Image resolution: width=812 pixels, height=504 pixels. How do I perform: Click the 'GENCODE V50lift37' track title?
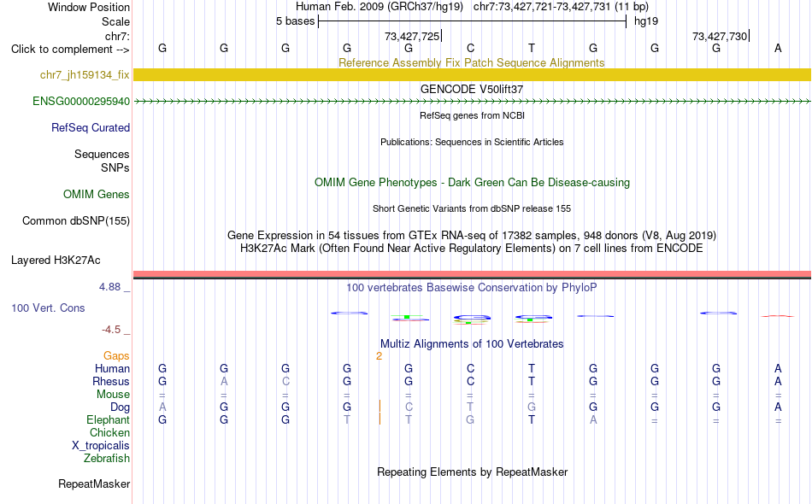coord(472,89)
